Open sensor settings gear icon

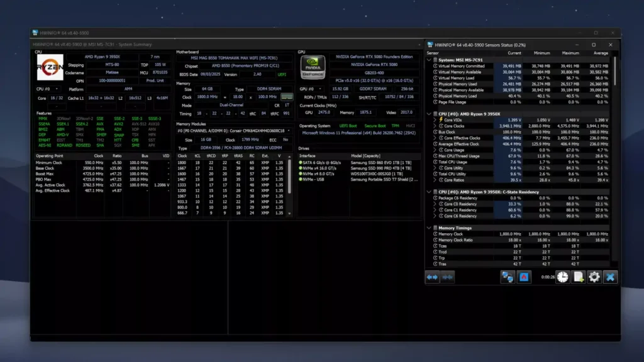click(x=594, y=277)
